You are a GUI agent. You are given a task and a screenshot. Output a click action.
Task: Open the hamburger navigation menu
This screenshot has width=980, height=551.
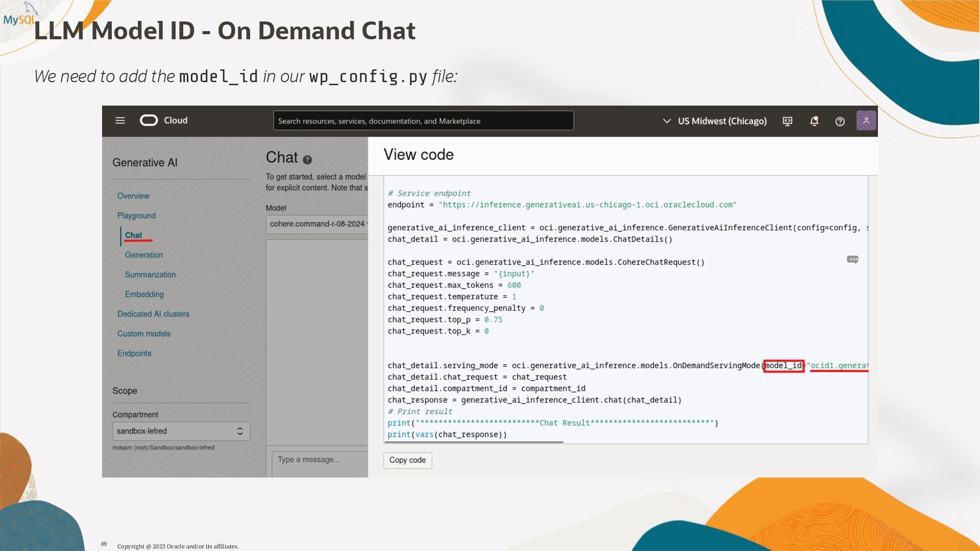coord(120,121)
